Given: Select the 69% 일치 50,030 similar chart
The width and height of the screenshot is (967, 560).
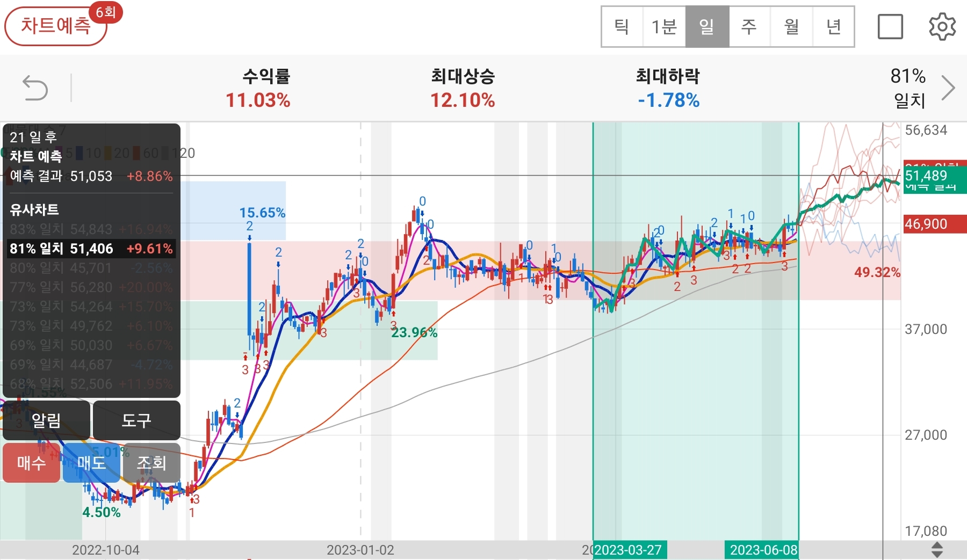Looking at the screenshot, I should (91, 345).
